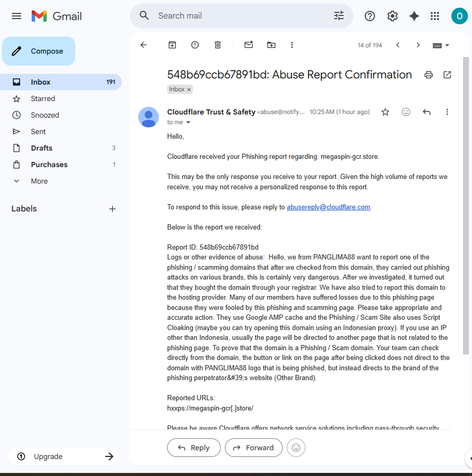Open email in new window
Image resolution: width=472 pixels, height=476 pixels.
click(447, 75)
